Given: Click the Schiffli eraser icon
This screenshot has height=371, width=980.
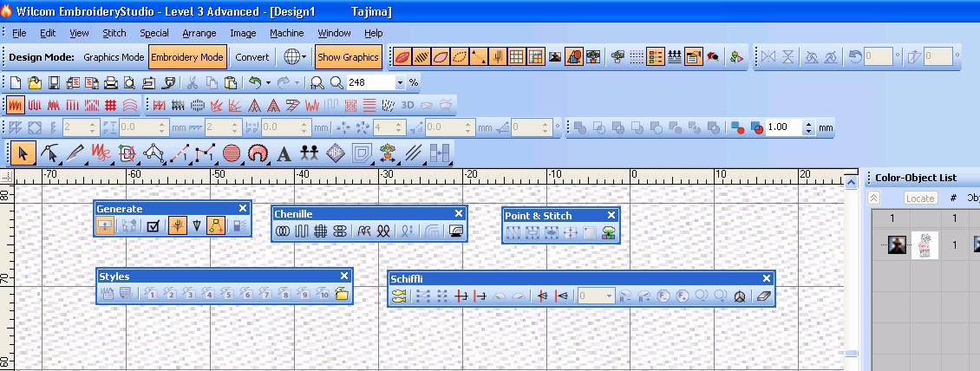Looking at the screenshot, I should tap(764, 296).
